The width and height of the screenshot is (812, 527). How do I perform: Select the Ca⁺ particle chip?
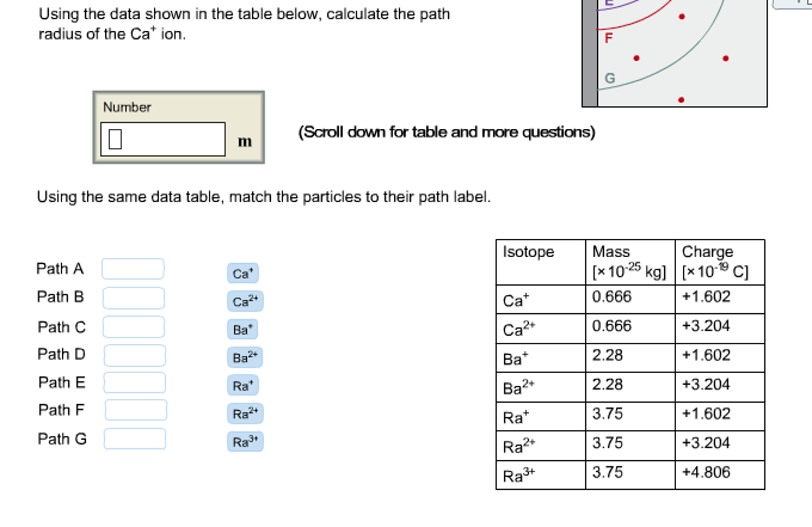point(242,273)
